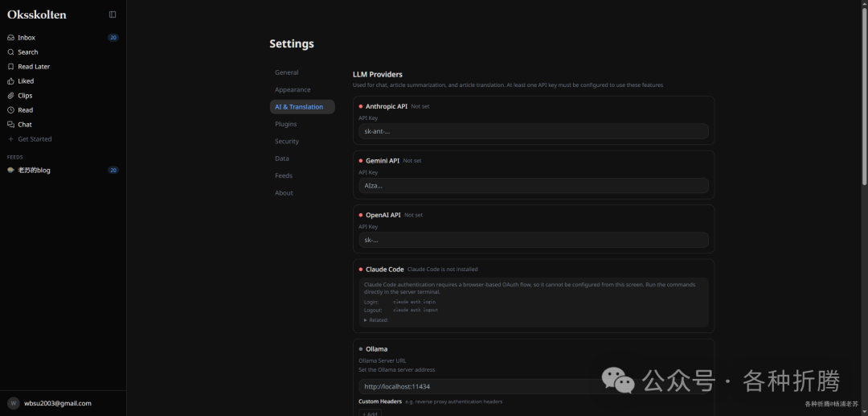Click the Liked thumbs-up icon
Screen dimensions: 868x416
pyautogui.click(x=10, y=81)
